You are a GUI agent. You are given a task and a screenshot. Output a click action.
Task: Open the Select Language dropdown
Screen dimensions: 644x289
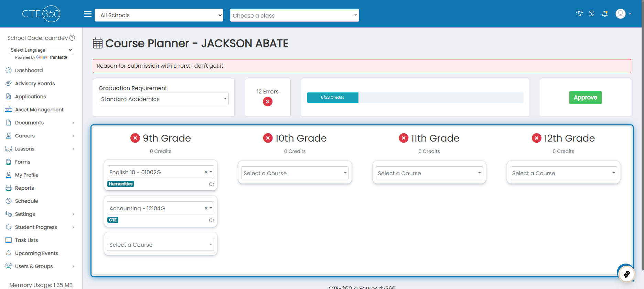(x=41, y=50)
